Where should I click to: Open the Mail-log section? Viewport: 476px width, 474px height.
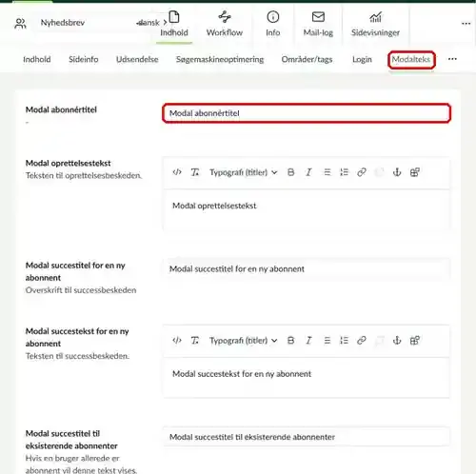(318, 24)
